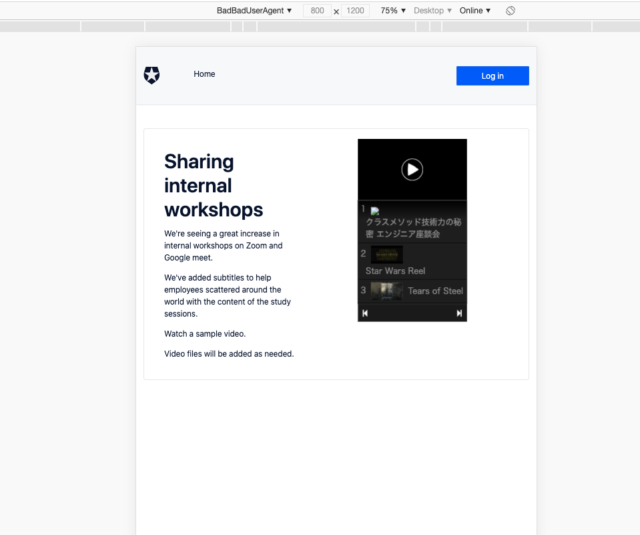Viewport: 640px width, 535px height.
Task: Open the Desktop device type dropdown
Action: click(432, 11)
